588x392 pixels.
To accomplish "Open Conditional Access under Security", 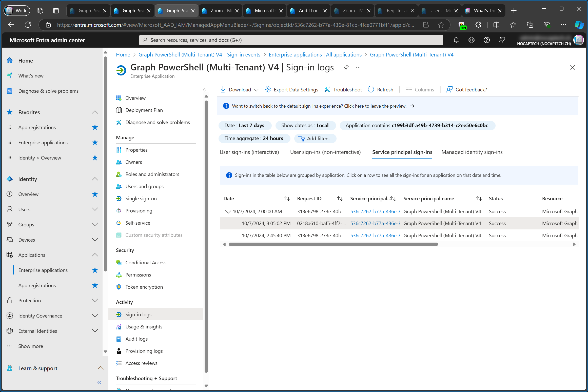I will coord(146,263).
